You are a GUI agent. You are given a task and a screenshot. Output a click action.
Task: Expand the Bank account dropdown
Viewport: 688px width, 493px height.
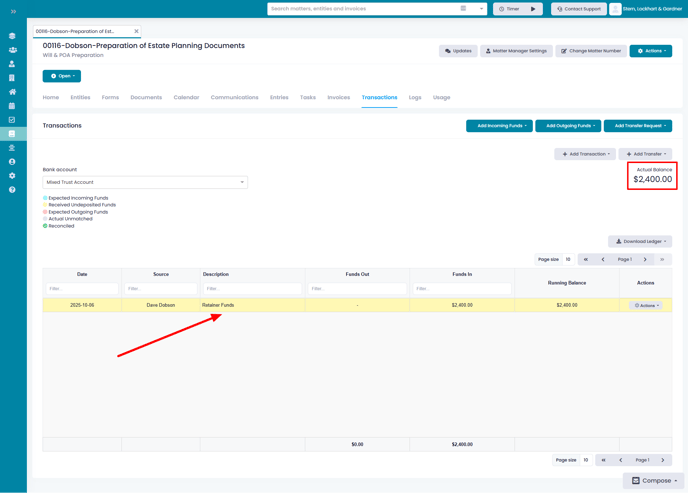(145, 183)
